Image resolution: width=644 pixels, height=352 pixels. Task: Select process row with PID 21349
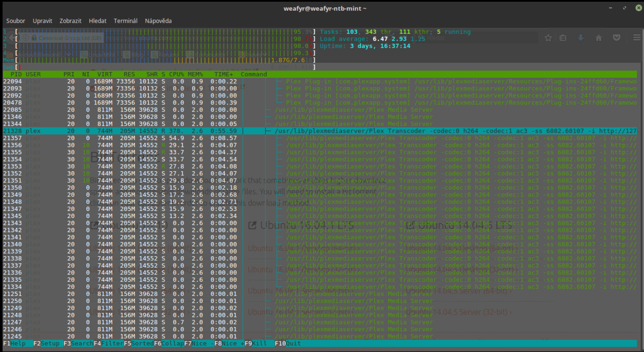[x=320, y=194]
